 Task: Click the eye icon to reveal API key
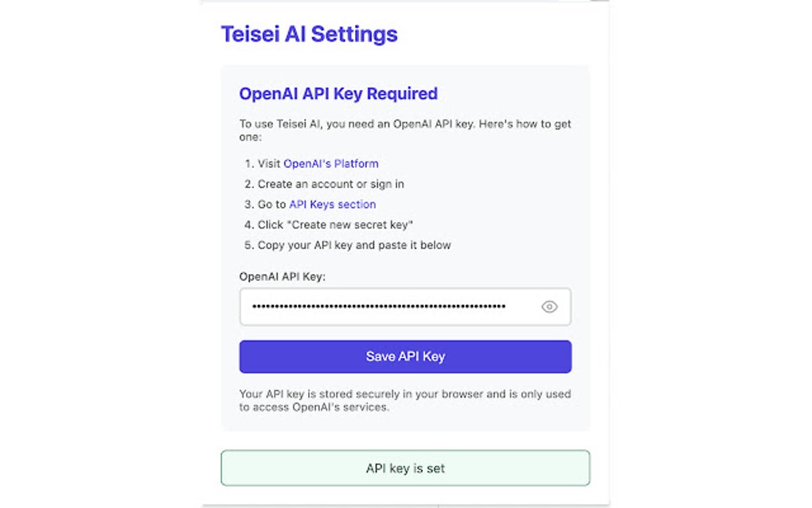pos(549,307)
